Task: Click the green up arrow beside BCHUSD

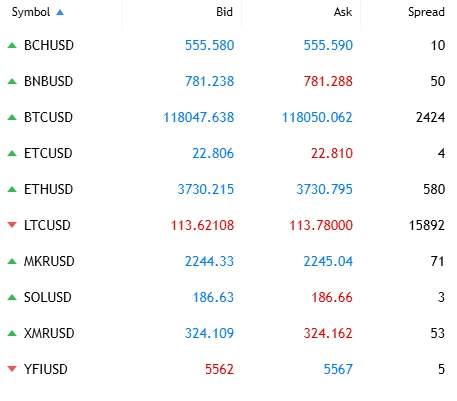Action: (12, 45)
